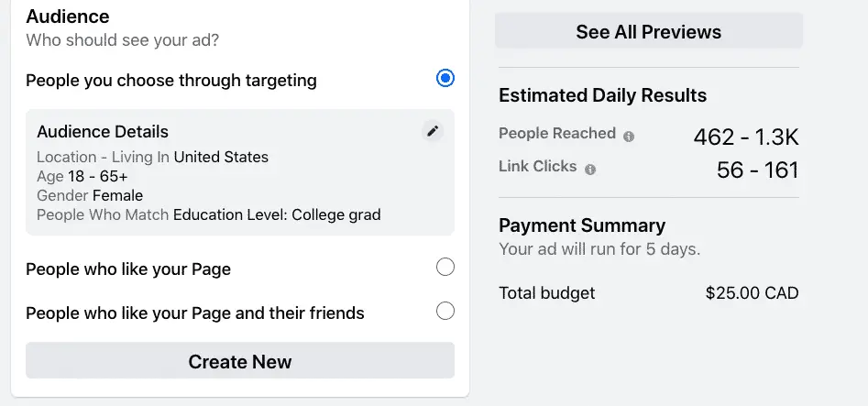The width and height of the screenshot is (868, 406).
Task: Select 'People who like your Page' radio
Action: point(445,268)
